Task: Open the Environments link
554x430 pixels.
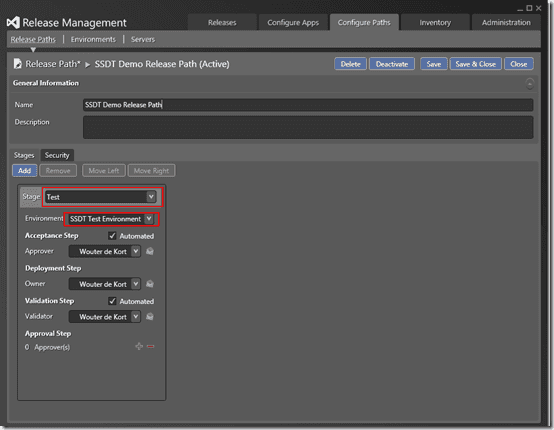Action: [93, 39]
